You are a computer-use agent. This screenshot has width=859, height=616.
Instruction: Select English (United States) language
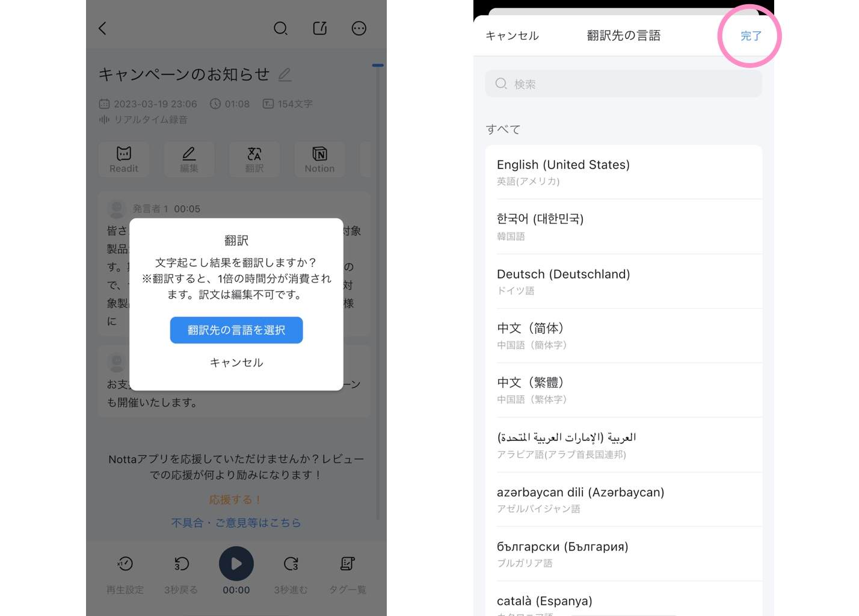click(x=624, y=172)
